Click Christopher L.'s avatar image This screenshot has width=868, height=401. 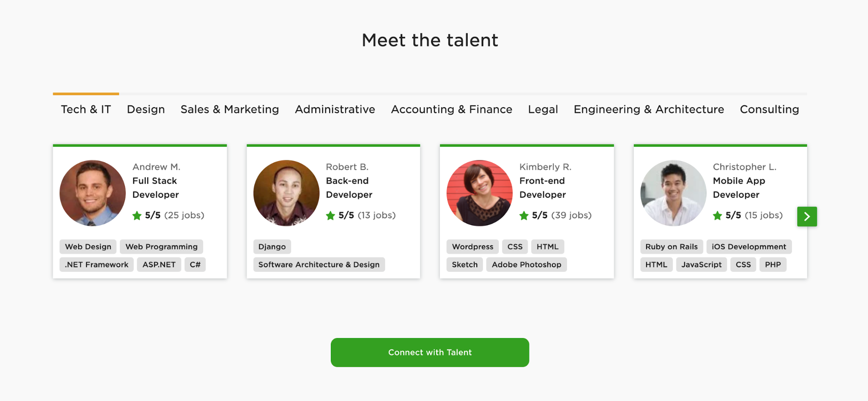pyautogui.click(x=673, y=193)
